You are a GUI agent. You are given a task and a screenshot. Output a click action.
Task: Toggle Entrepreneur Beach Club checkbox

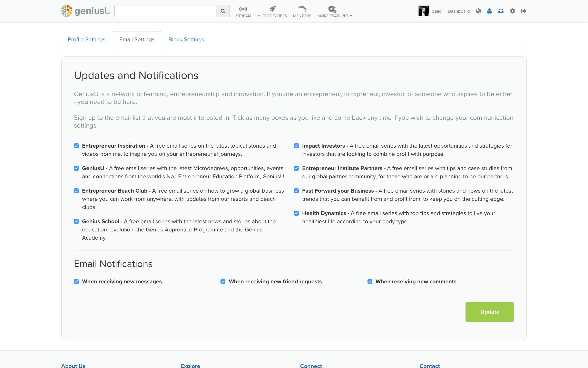[76, 191]
